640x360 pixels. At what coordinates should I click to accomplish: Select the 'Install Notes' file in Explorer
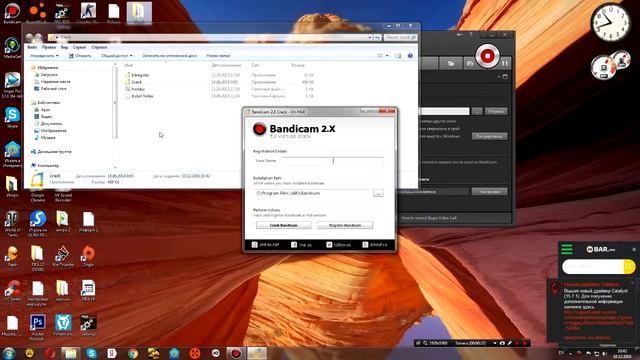click(x=142, y=96)
